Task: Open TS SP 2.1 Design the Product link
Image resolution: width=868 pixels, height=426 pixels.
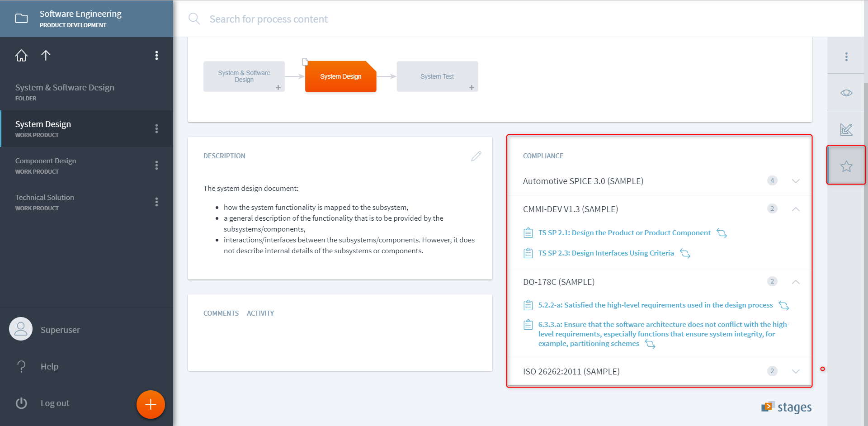Action: [x=624, y=233]
